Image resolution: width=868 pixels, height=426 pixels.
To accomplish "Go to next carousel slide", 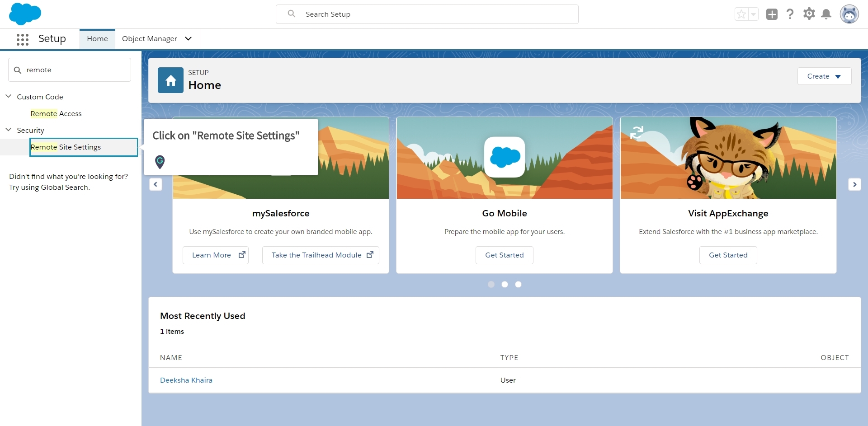I will [x=854, y=184].
